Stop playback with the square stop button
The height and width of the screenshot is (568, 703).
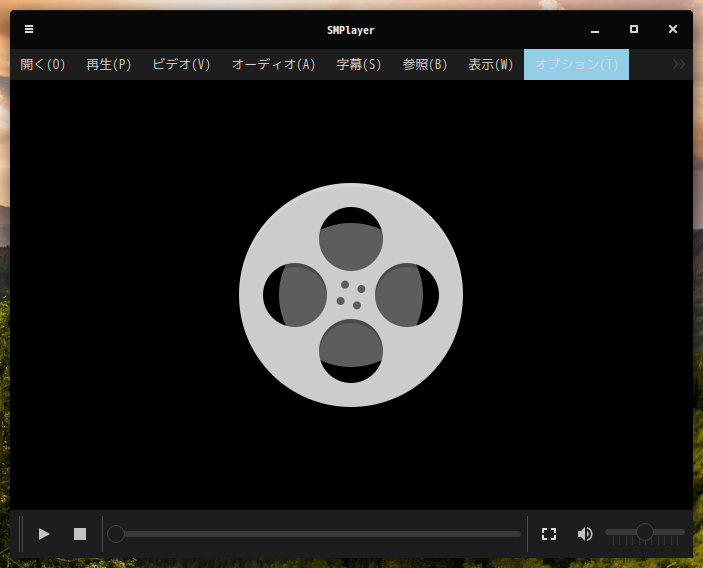click(80, 534)
